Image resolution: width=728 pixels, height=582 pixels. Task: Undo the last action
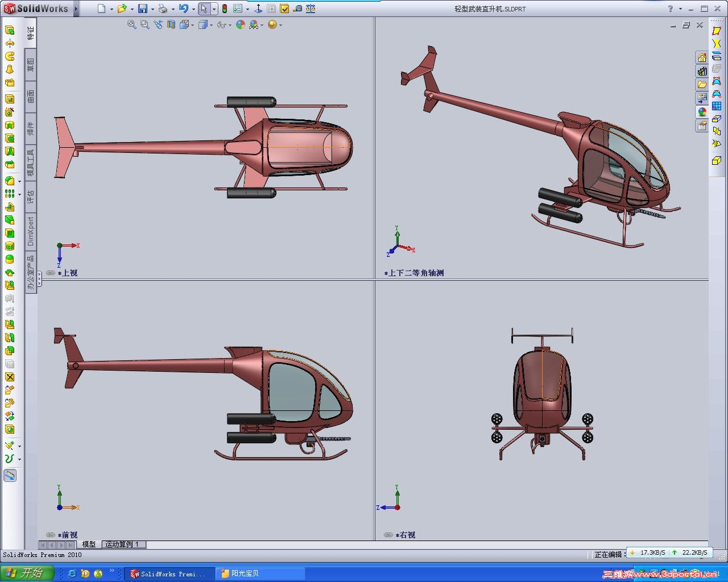pyautogui.click(x=183, y=9)
